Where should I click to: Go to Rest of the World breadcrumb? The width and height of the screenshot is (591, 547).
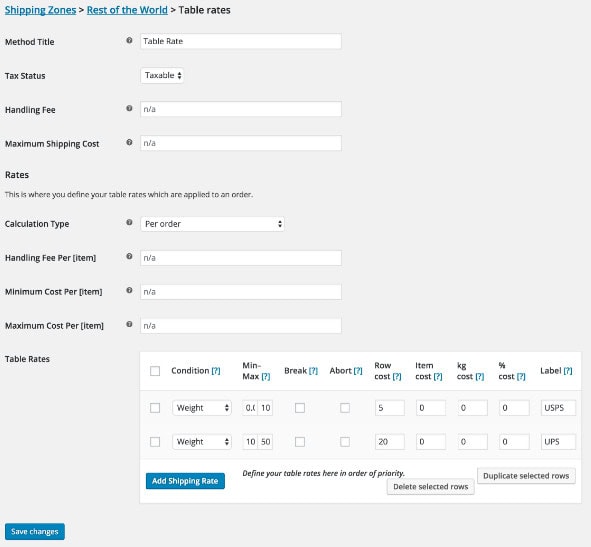pos(127,10)
